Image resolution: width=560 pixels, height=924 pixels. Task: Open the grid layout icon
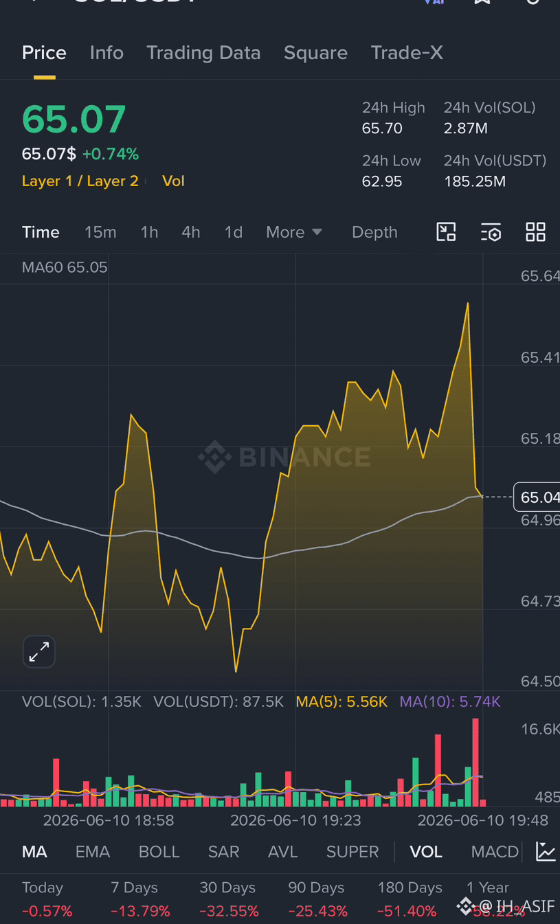[535, 232]
